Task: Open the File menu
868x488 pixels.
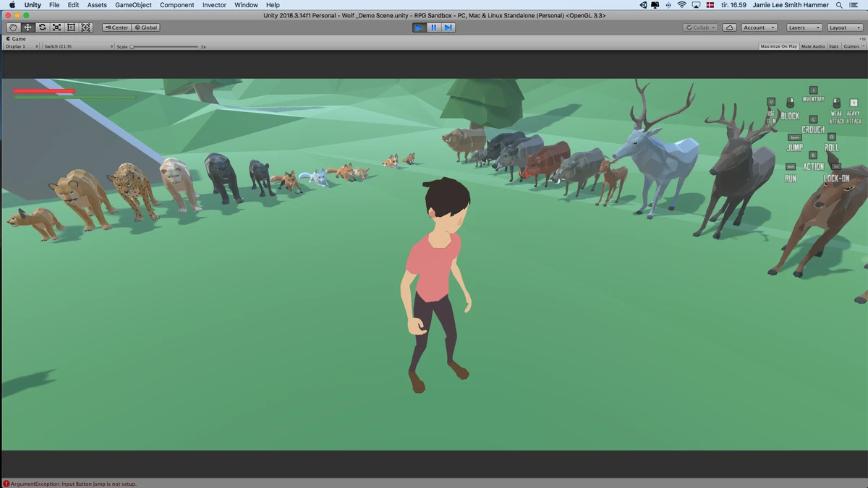Action: (54, 5)
